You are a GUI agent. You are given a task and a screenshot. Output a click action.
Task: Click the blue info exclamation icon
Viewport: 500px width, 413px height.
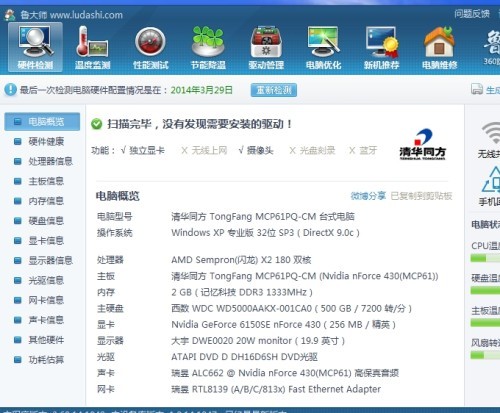point(11,90)
